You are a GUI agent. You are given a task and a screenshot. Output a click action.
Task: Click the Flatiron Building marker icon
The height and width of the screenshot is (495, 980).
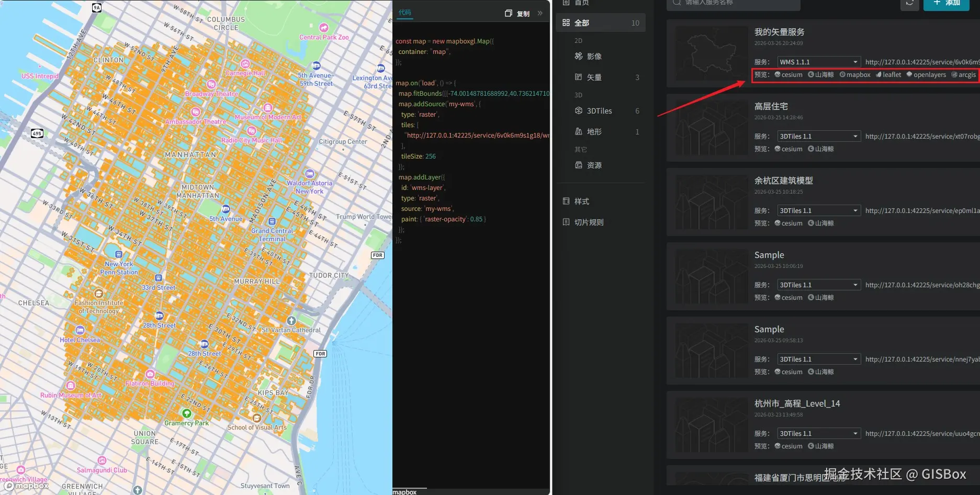point(150,374)
